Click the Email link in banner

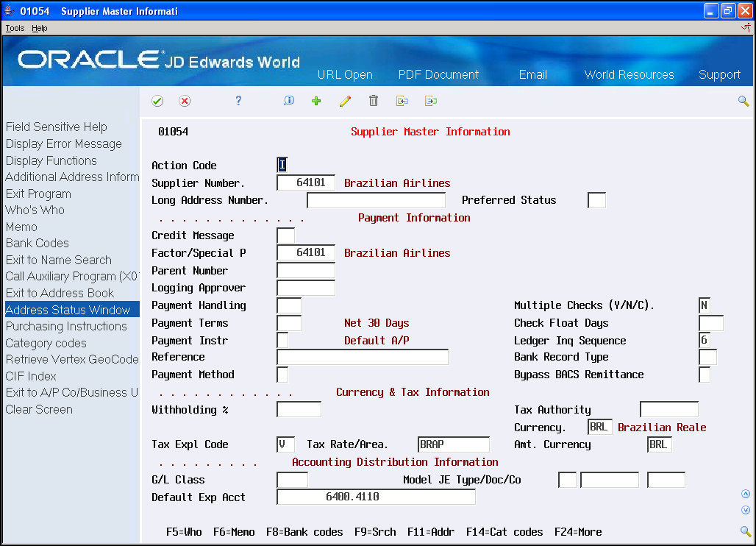coord(532,75)
